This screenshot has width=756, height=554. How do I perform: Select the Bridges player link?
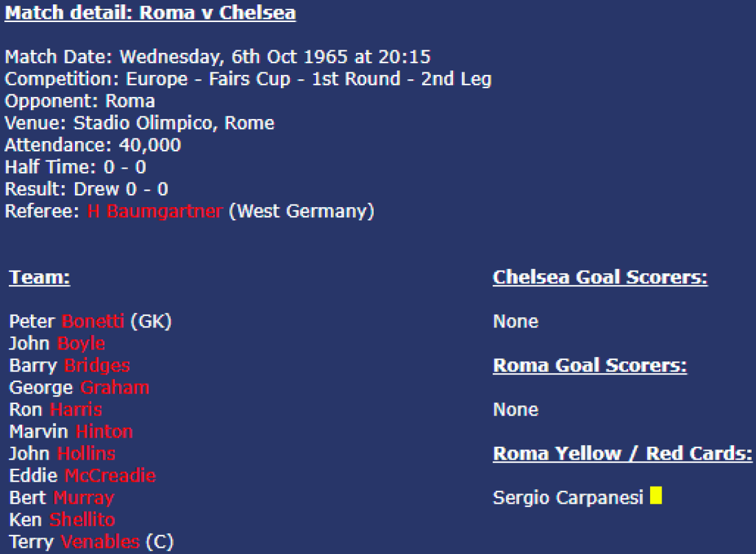coord(97,366)
